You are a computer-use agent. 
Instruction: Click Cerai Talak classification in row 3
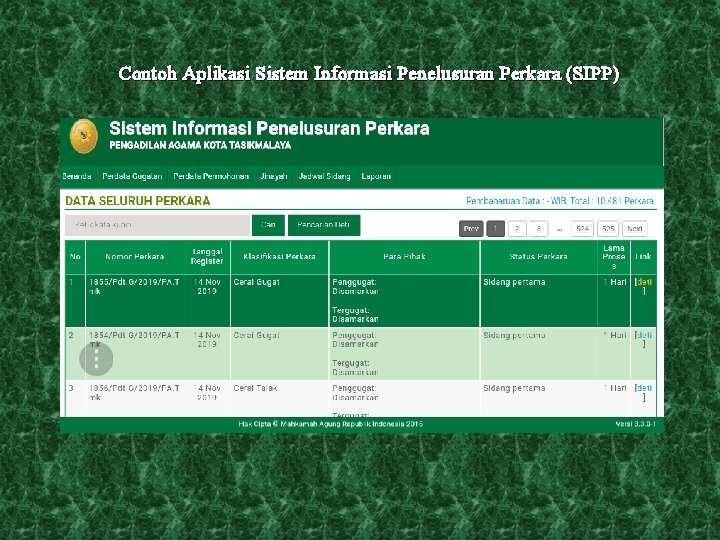[x=255, y=388]
